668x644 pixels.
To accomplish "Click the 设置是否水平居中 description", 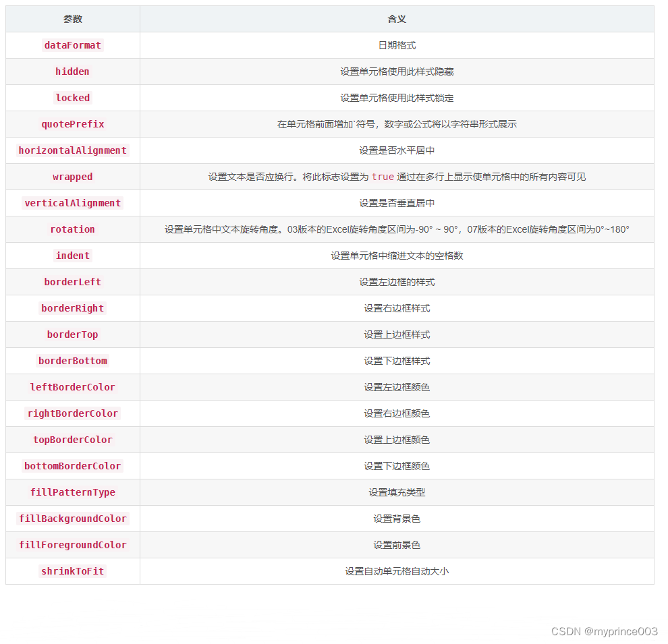I will (x=397, y=150).
